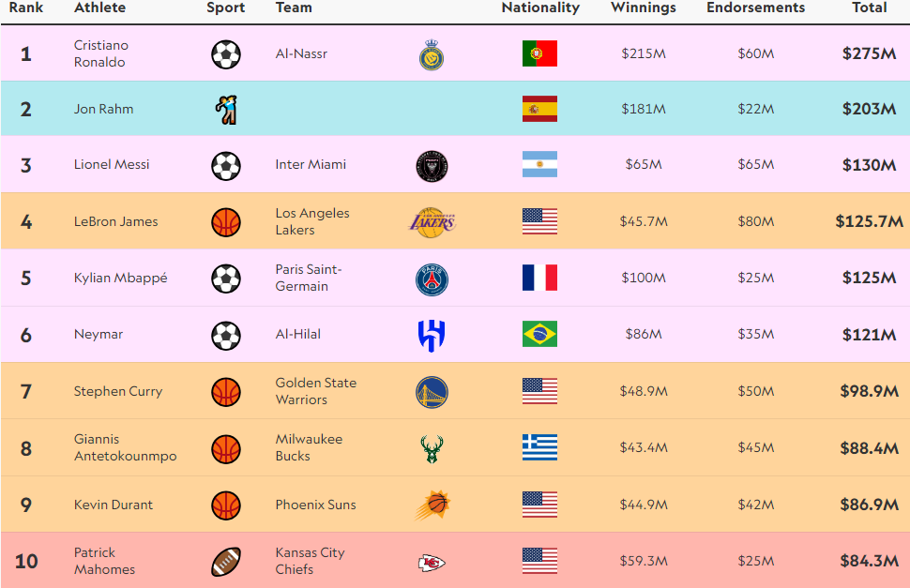This screenshot has width=910, height=588.
Task: Click the Inter Miami team crest
Action: point(432,166)
